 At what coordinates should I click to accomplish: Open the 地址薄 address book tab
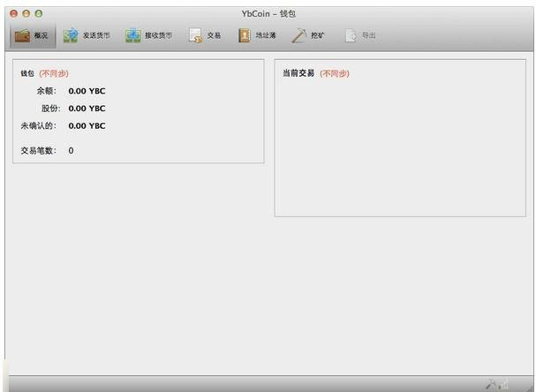(x=257, y=35)
